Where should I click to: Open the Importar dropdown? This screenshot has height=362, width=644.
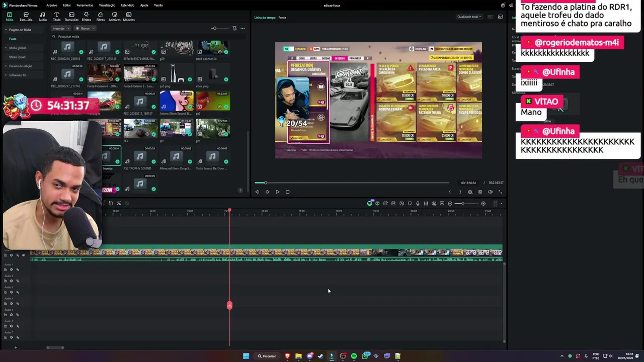[60, 28]
